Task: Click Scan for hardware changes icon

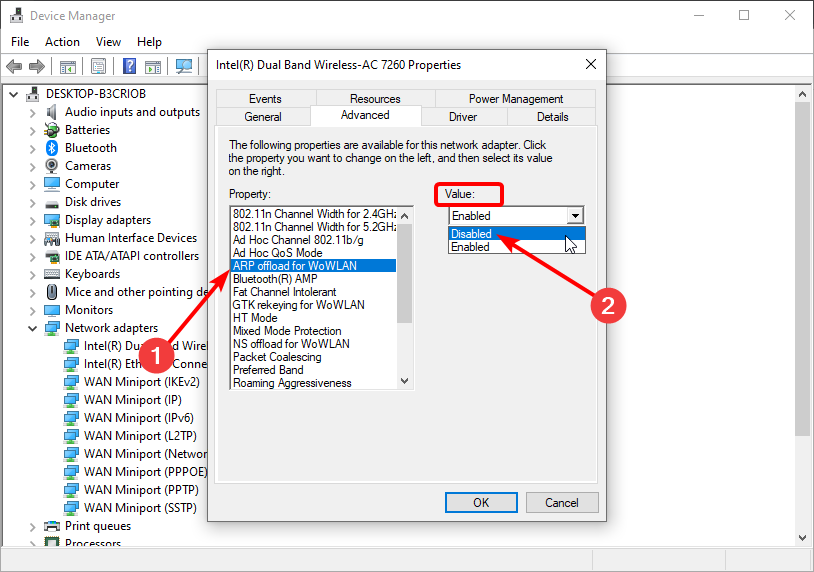Action: click(x=184, y=66)
